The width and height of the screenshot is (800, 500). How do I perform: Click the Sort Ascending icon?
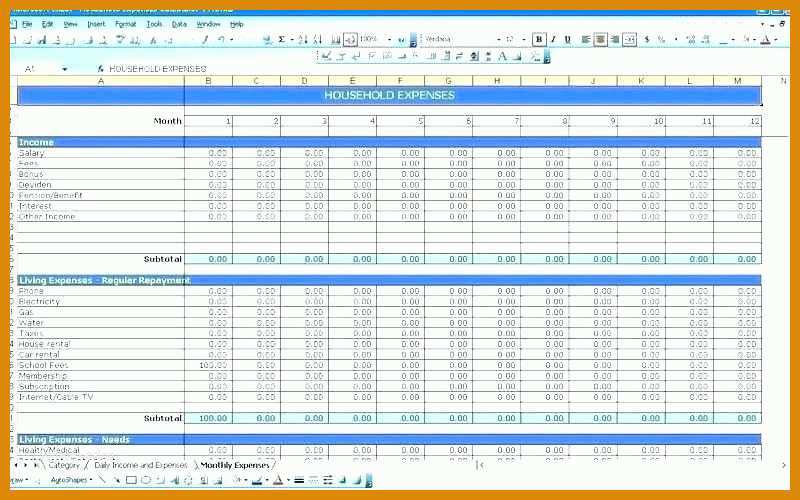click(x=303, y=39)
